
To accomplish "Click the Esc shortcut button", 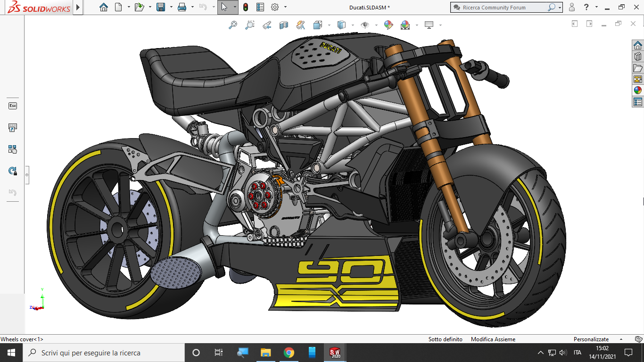I will pos(13,106).
